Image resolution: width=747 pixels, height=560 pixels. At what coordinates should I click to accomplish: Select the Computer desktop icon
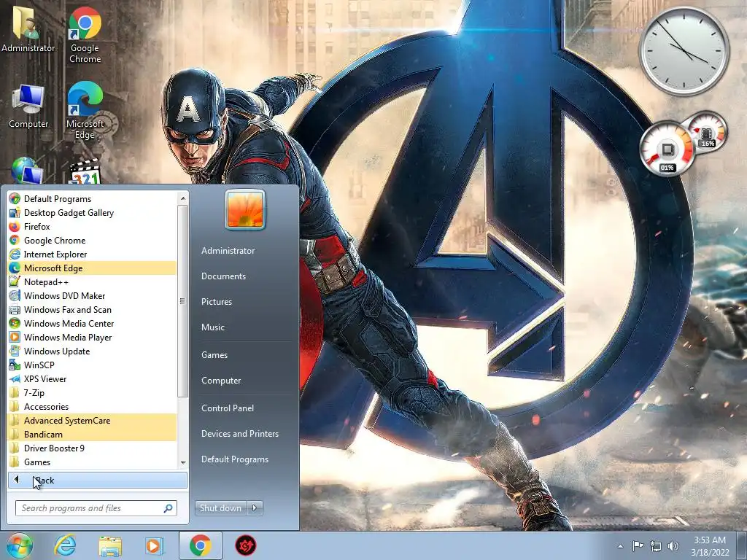[28, 107]
